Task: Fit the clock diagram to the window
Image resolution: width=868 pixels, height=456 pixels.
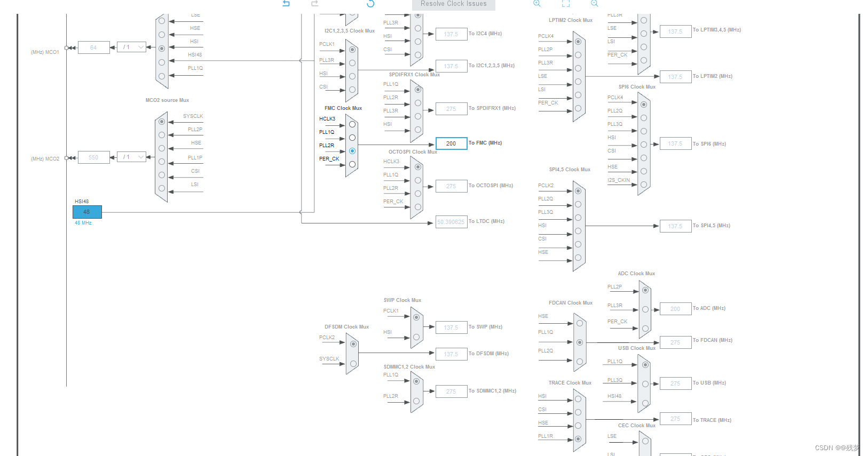Action: tap(566, 3)
